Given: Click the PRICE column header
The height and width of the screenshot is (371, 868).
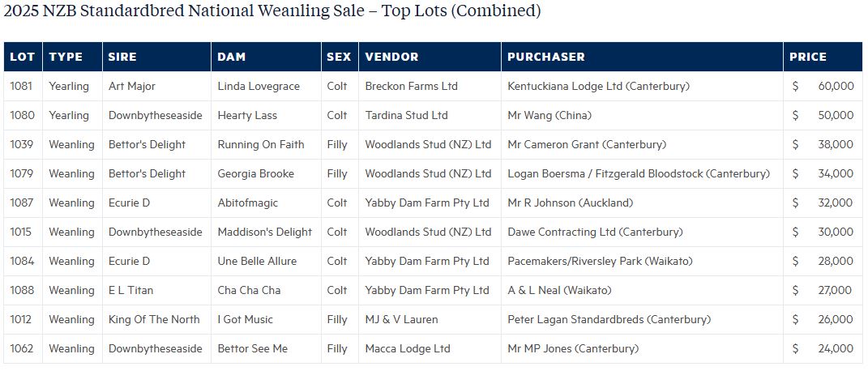Looking at the screenshot, I should [808, 57].
